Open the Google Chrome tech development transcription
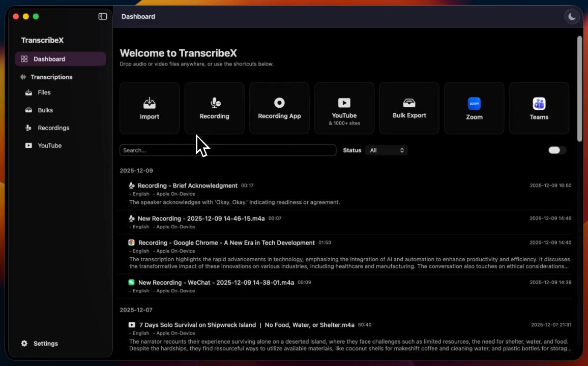588x366 pixels. pos(226,243)
